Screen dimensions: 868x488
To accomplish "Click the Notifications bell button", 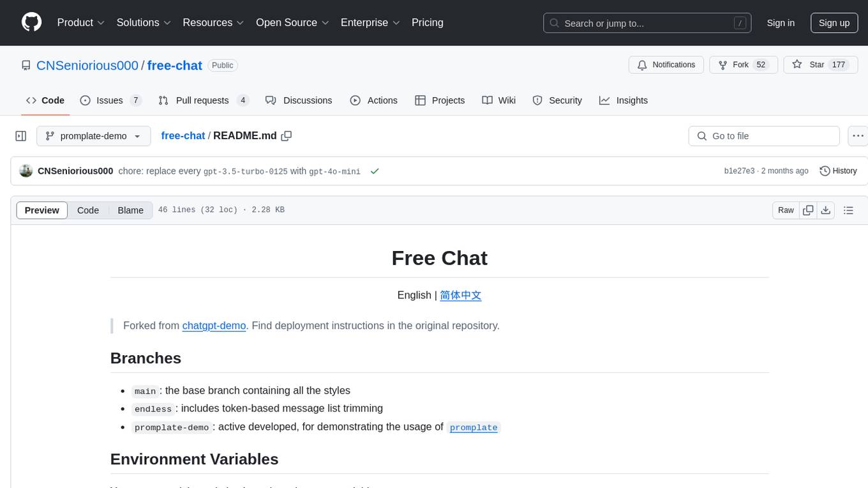I will [x=666, y=65].
